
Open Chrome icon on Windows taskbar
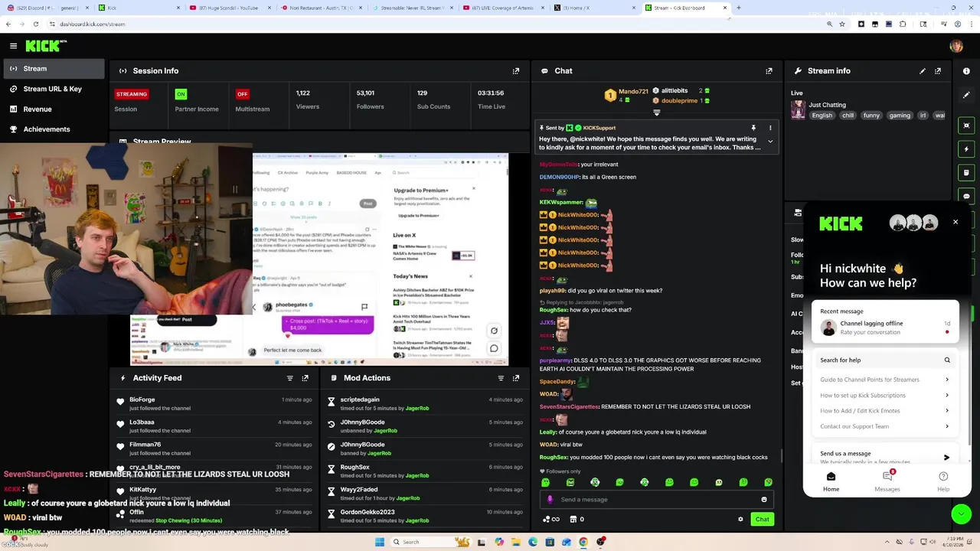pyautogui.click(x=583, y=542)
